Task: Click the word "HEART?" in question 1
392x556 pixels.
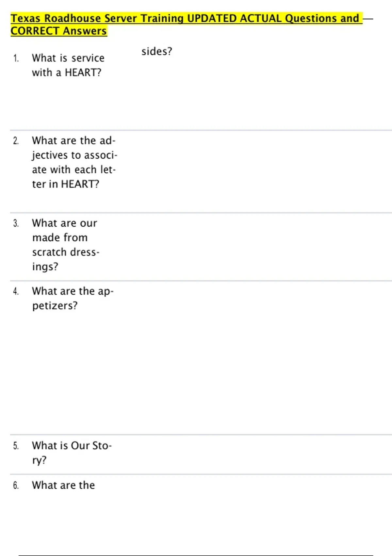Action: (x=83, y=73)
